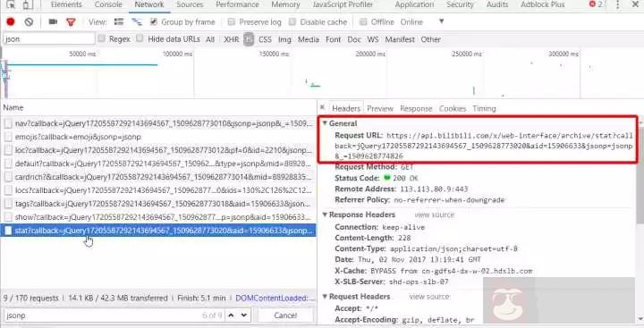Filter requests by Font type

(x=333, y=39)
